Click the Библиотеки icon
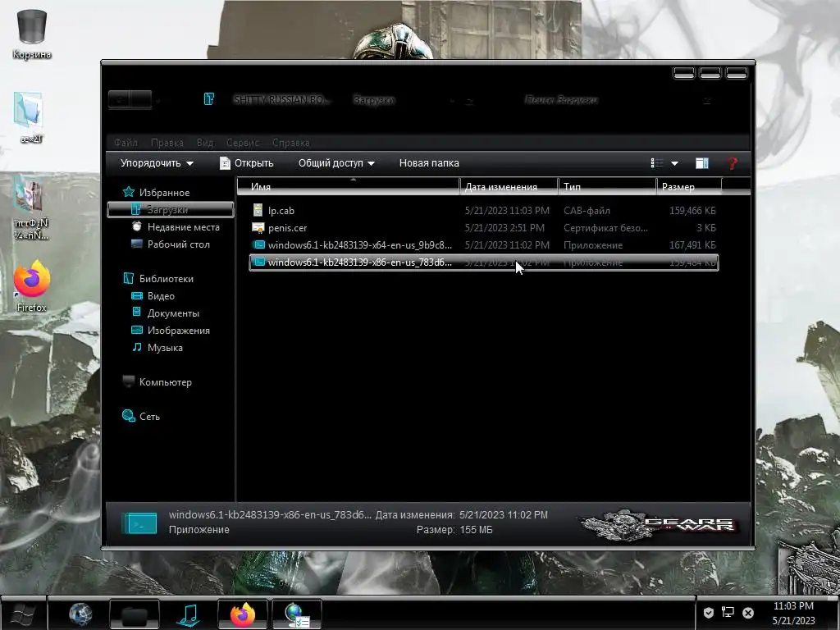 [129, 278]
